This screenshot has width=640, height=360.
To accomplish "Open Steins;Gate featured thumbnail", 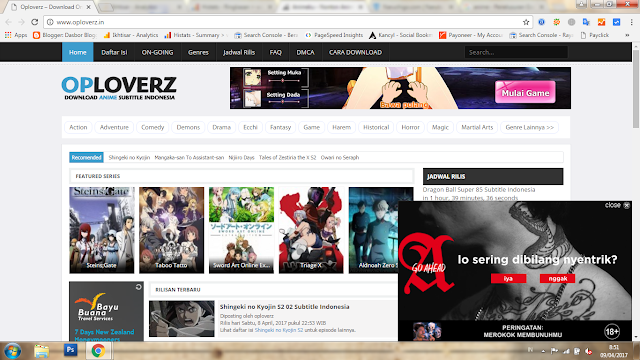I will 102,230.
